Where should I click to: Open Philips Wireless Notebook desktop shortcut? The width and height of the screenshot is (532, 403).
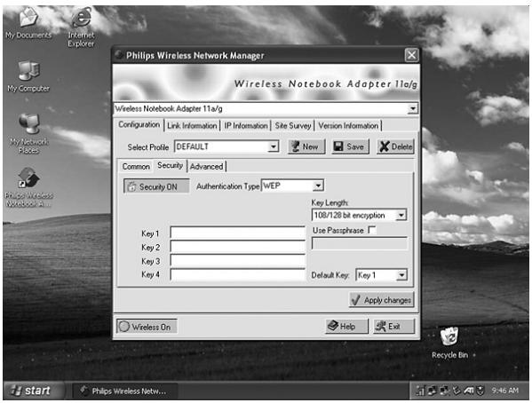tap(28, 187)
